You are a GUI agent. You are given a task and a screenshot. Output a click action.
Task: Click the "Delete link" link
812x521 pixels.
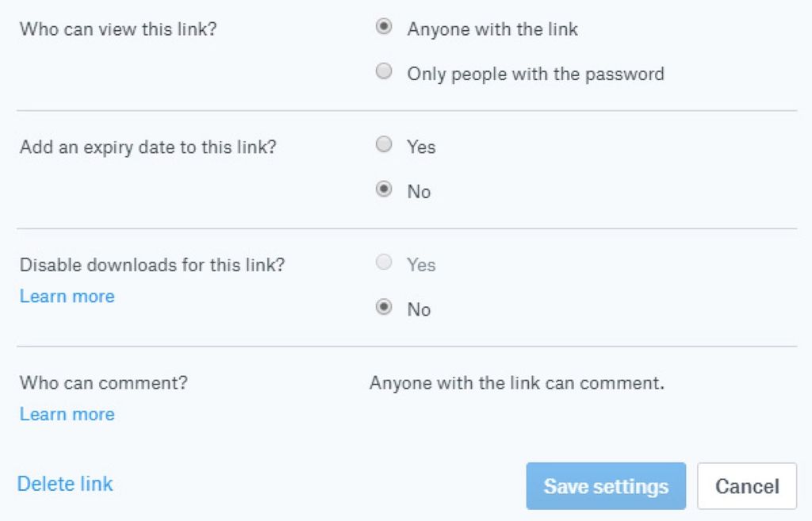[65, 484]
